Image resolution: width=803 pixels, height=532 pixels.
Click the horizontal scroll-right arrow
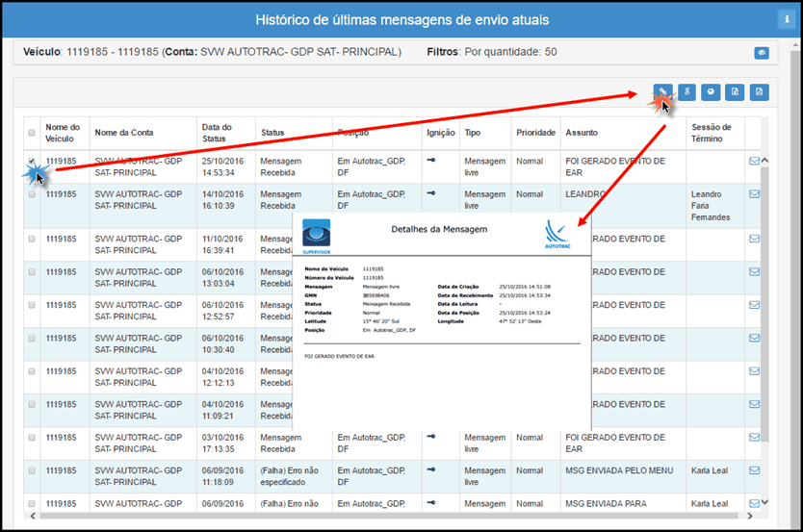750,516
